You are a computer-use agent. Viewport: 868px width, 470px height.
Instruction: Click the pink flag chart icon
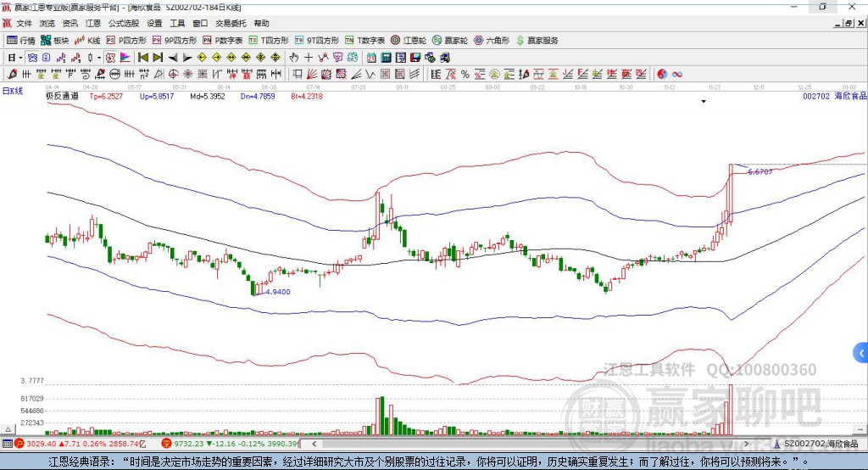125,58
